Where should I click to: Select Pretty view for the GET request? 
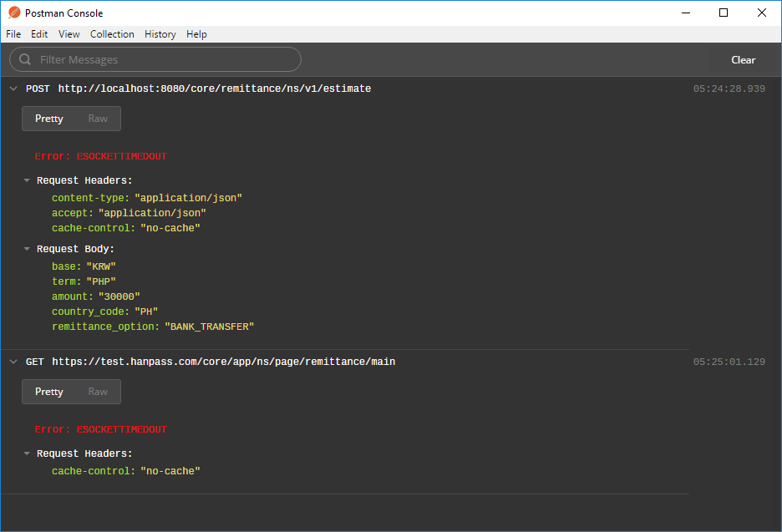point(48,392)
